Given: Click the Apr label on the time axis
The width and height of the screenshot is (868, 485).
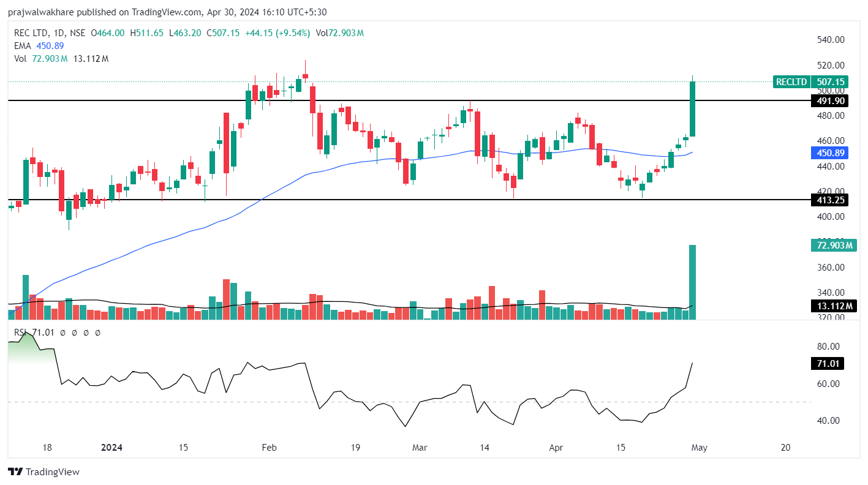Looking at the screenshot, I should tap(556, 448).
